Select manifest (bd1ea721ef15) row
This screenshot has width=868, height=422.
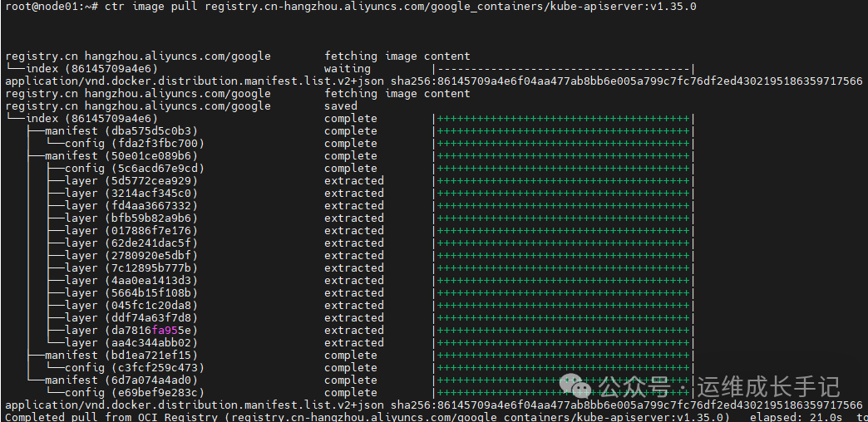tap(360, 355)
